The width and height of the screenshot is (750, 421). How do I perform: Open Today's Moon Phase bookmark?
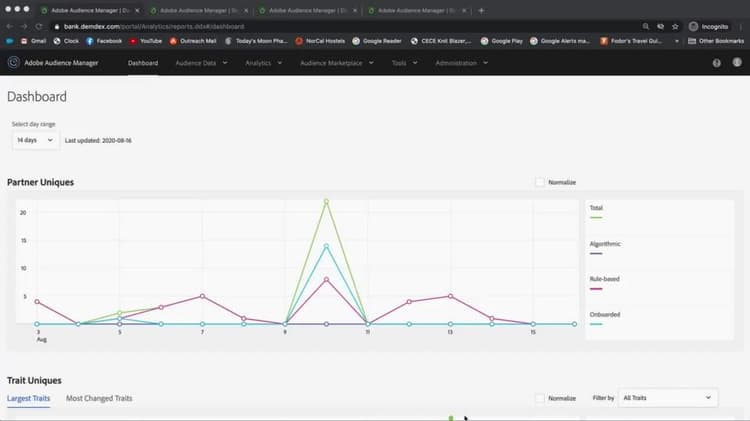[x=256, y=41]
